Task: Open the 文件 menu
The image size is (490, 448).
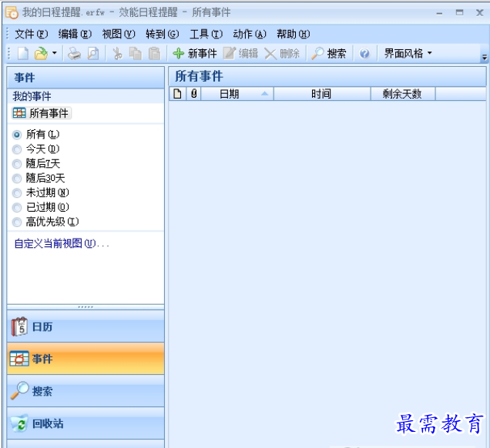Action: pos(31,34)
